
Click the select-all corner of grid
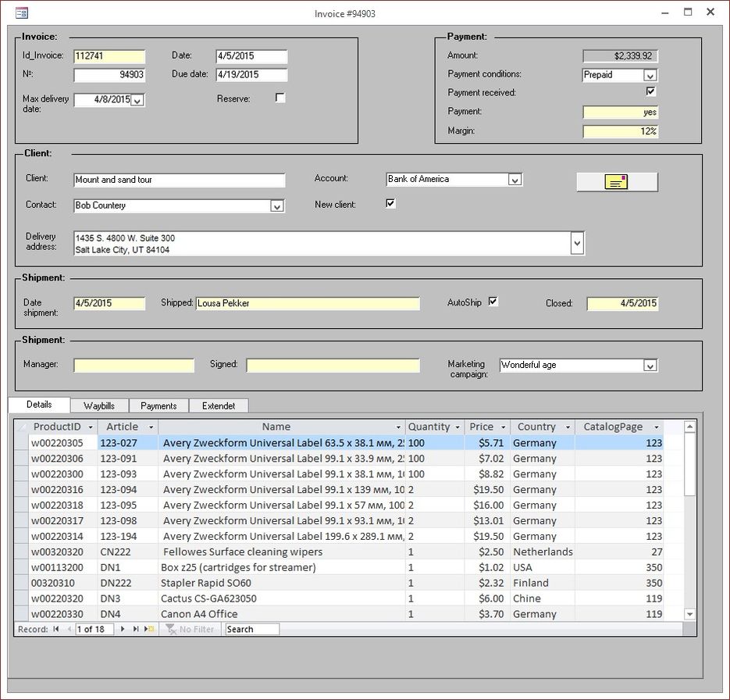coord(21,427)
